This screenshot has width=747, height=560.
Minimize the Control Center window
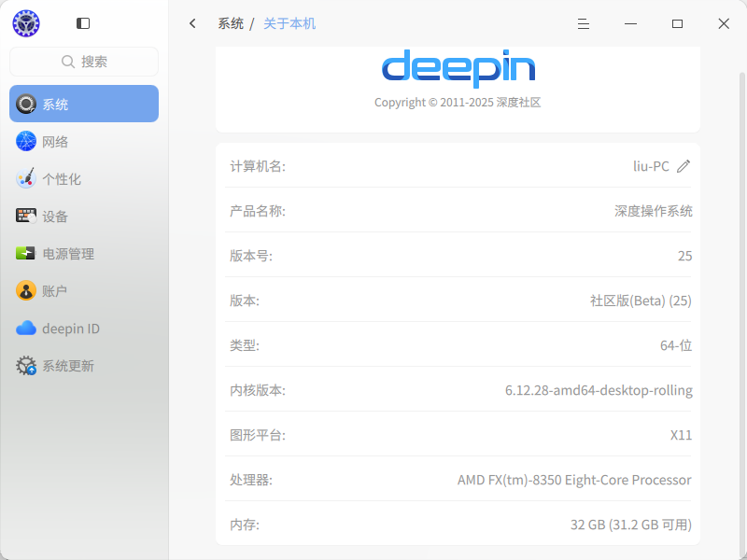(630, 24)
